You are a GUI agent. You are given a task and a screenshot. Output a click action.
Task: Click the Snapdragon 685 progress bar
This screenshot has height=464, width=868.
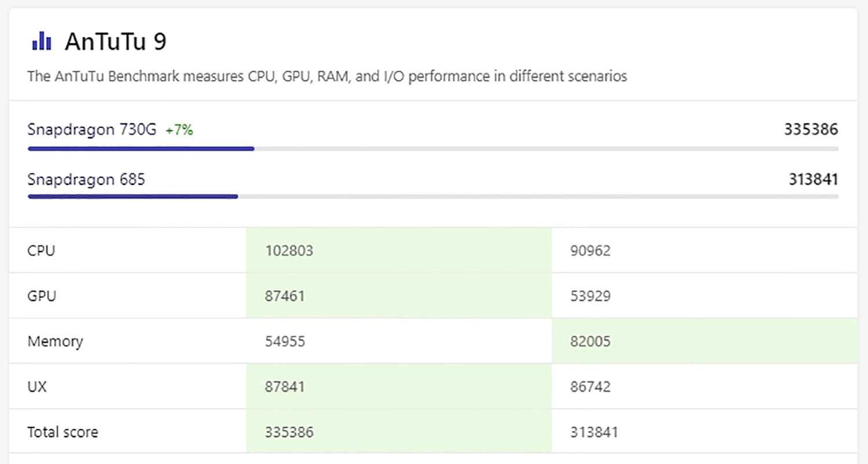(433, 197)
